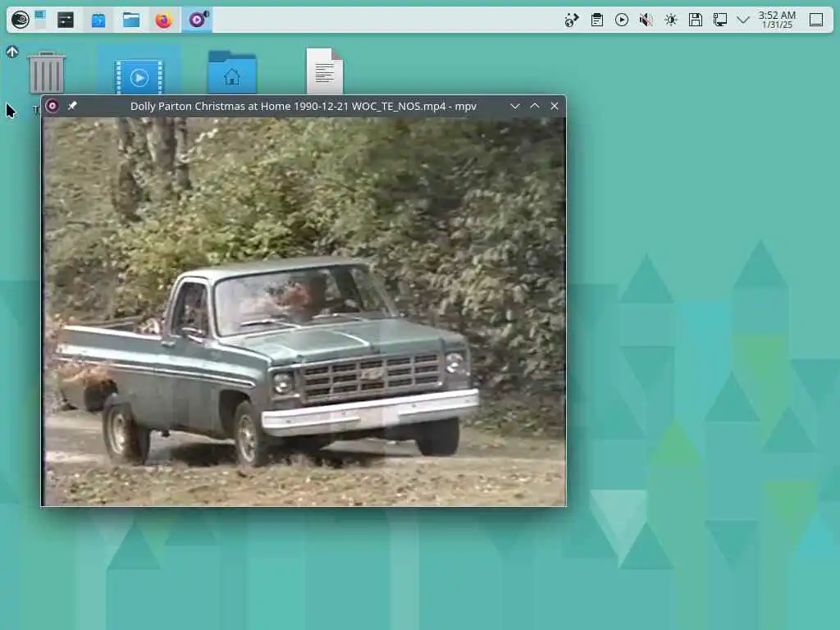Viewport: 840px width, 630px height.
Task: Open the Discover software center launcher
Action: click(98, 20)
